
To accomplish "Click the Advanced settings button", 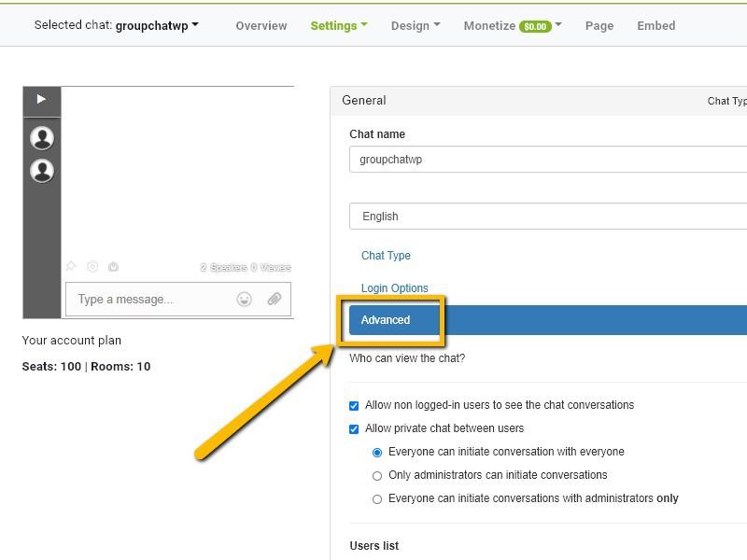I will (386, 320).
